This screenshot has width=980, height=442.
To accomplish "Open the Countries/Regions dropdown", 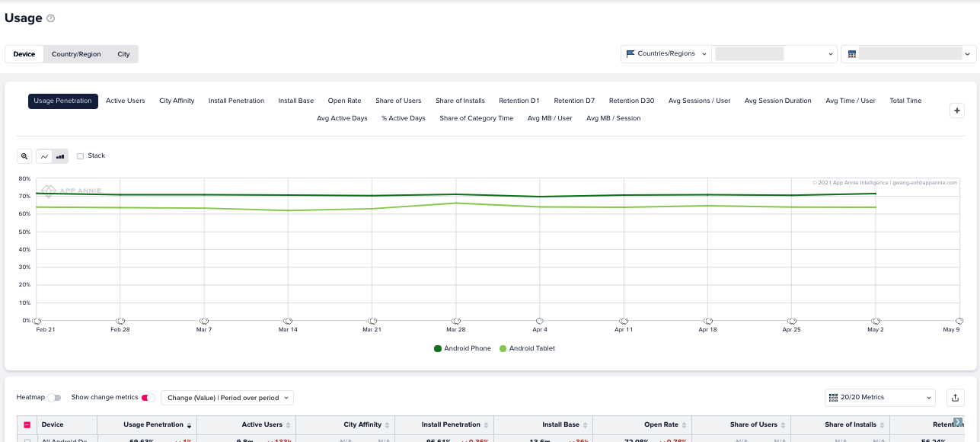I will pos(666,54).
